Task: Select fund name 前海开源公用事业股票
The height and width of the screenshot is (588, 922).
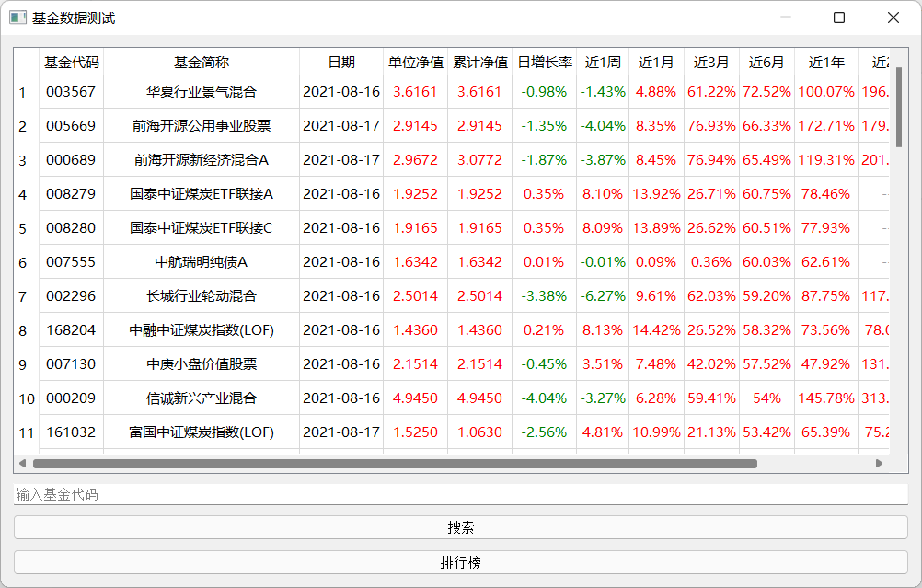Action: [x=202, y=126]
